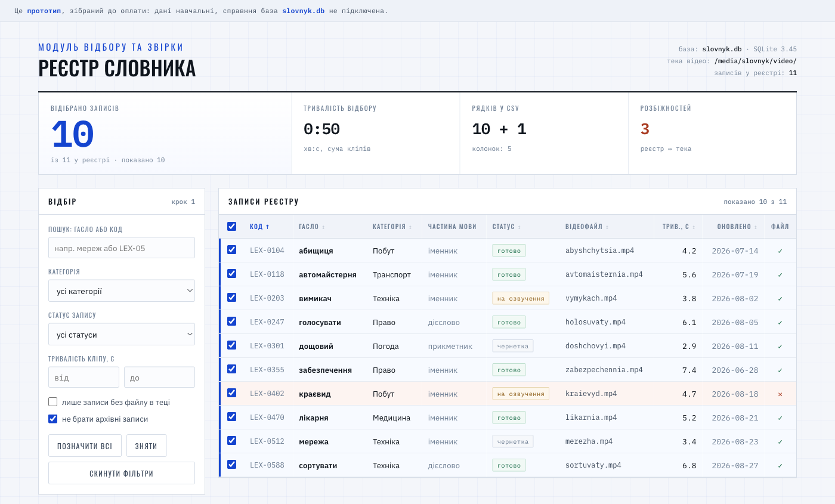Click the file checkmark in the сортувати row
835x504 pixels.
tap(780, 466)
